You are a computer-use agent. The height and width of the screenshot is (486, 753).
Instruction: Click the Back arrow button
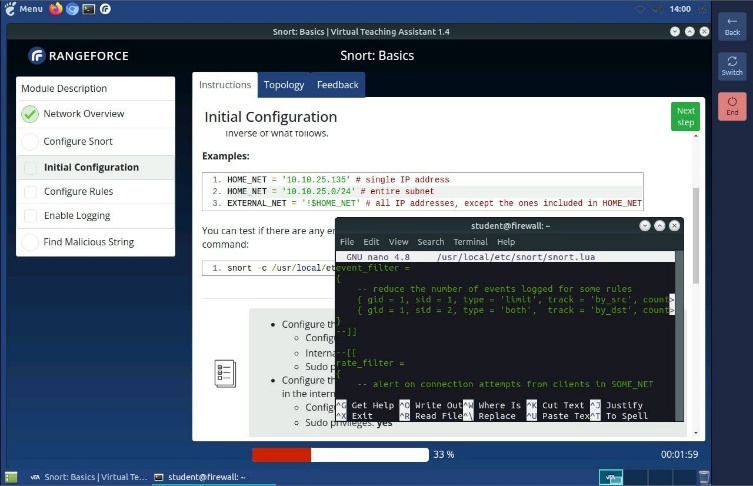coord(732,25)
